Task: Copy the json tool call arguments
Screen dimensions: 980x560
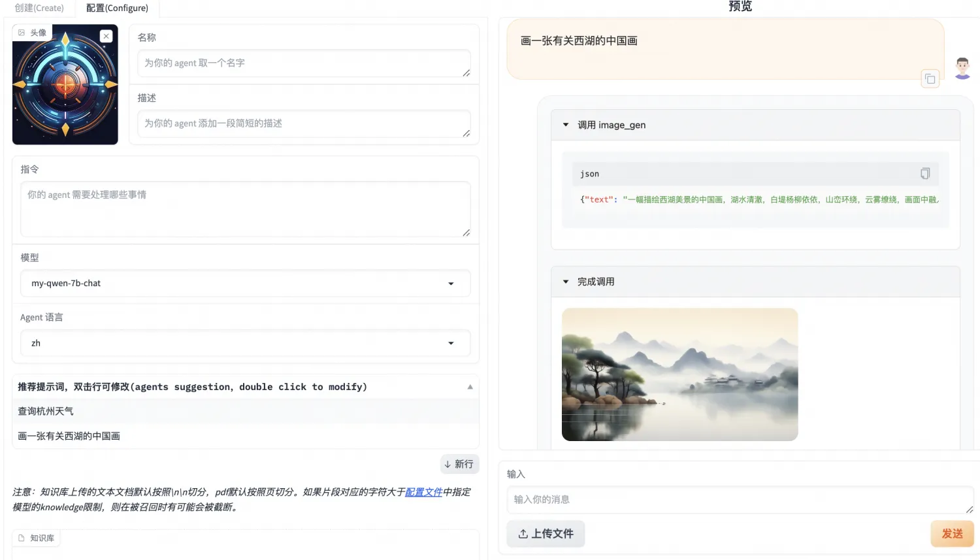Action: tap(925, 173)
